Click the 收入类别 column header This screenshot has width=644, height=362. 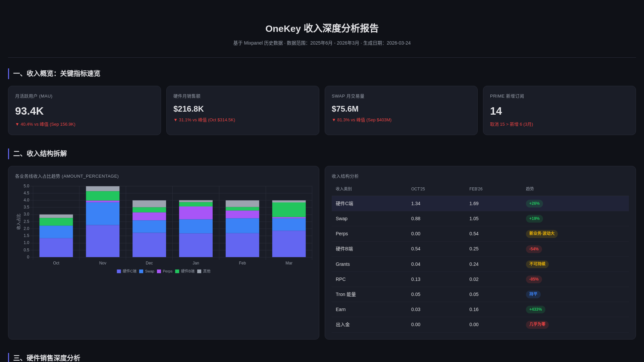tap(344, 189)
